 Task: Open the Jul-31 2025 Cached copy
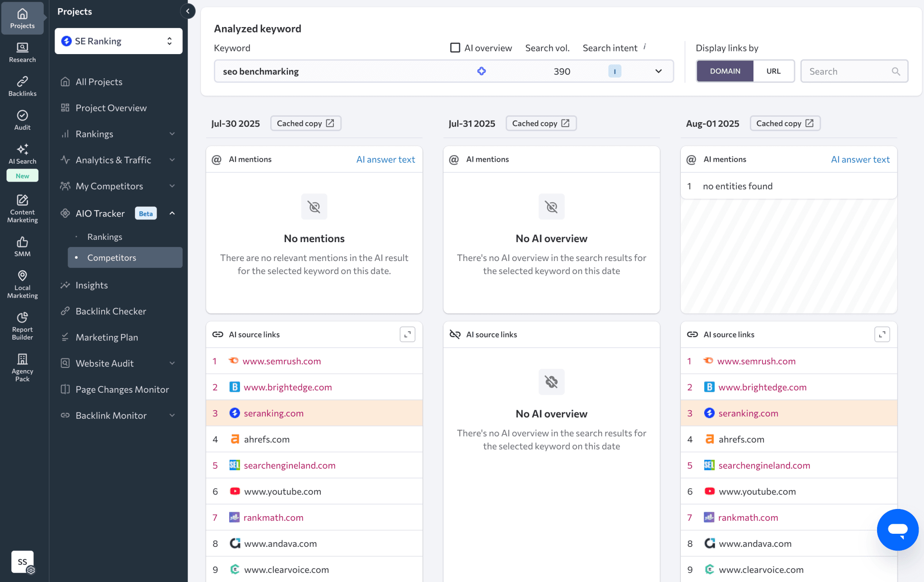point(541,124)
